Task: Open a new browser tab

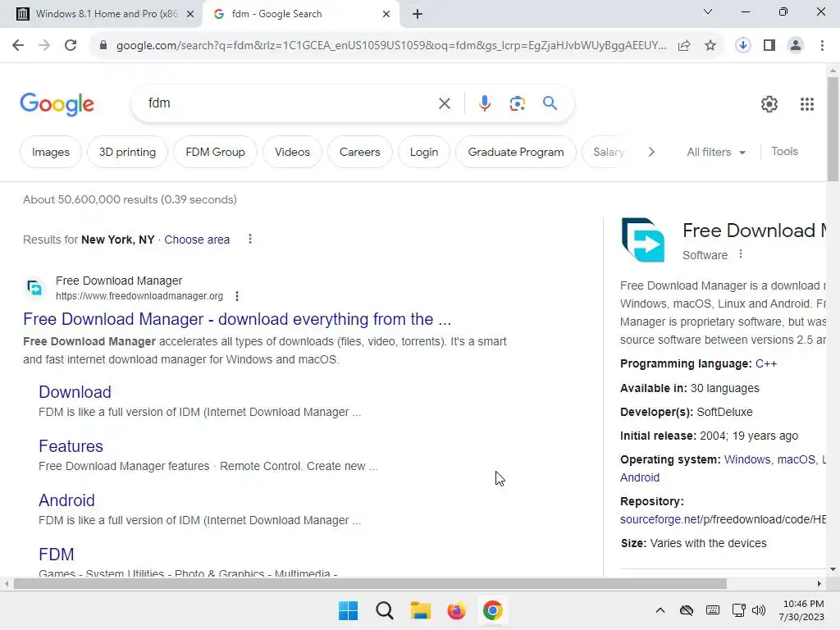Action: coord(418,14)
